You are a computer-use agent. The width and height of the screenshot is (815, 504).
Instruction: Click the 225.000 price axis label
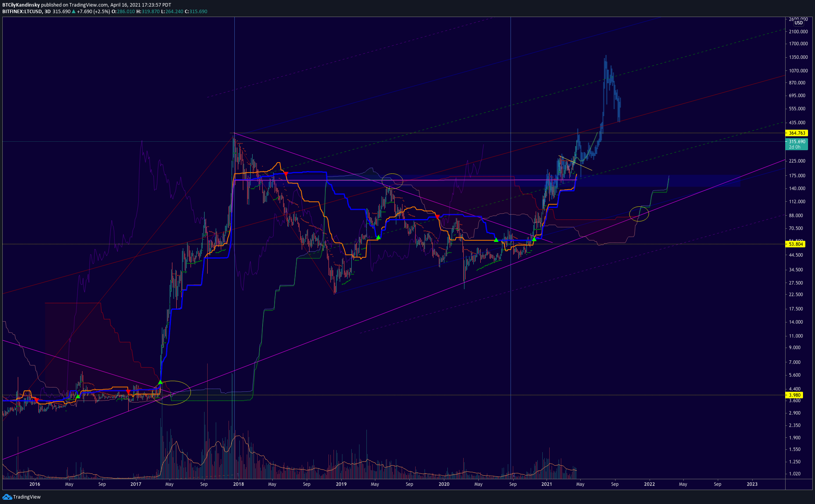[x=797, y=161]
